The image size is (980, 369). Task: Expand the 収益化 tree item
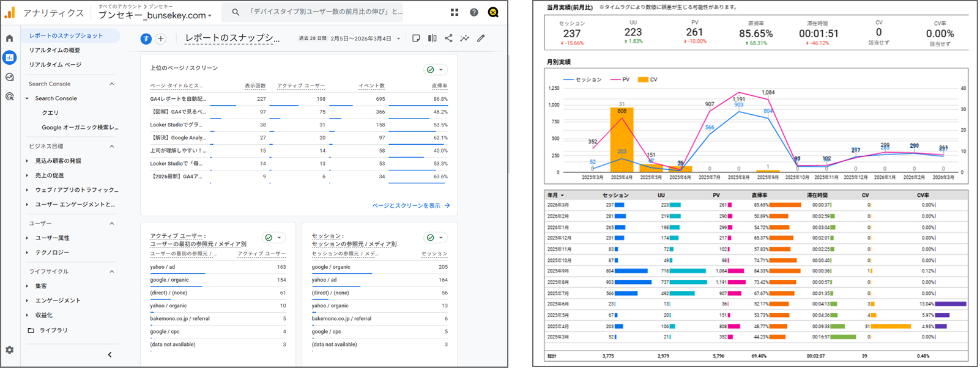[27, 315]
